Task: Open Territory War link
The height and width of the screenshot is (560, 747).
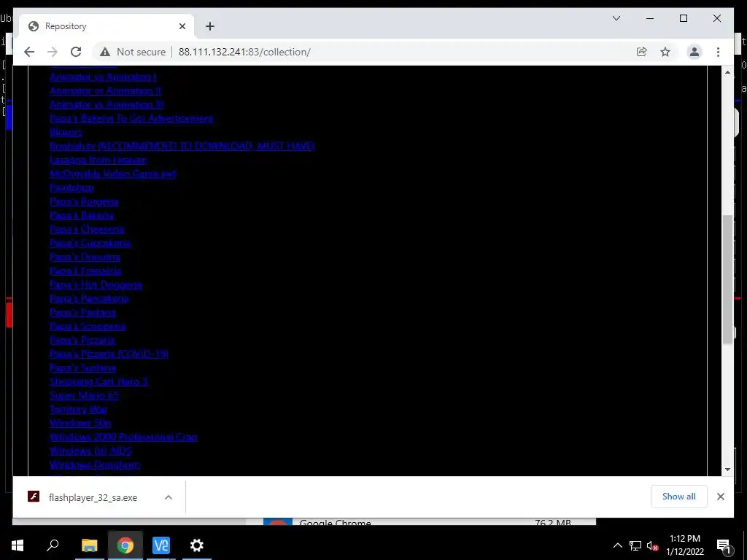Action: (x=79, y=409)
